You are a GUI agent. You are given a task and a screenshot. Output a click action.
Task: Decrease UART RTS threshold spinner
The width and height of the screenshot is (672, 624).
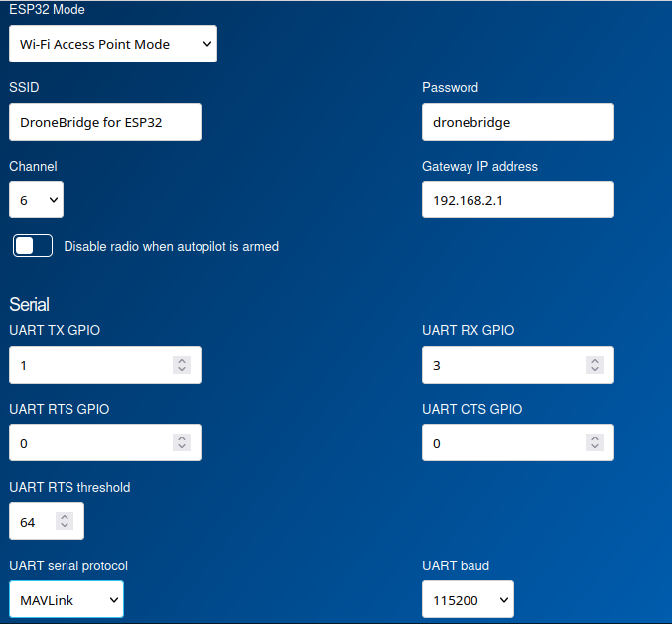point(65,526)
